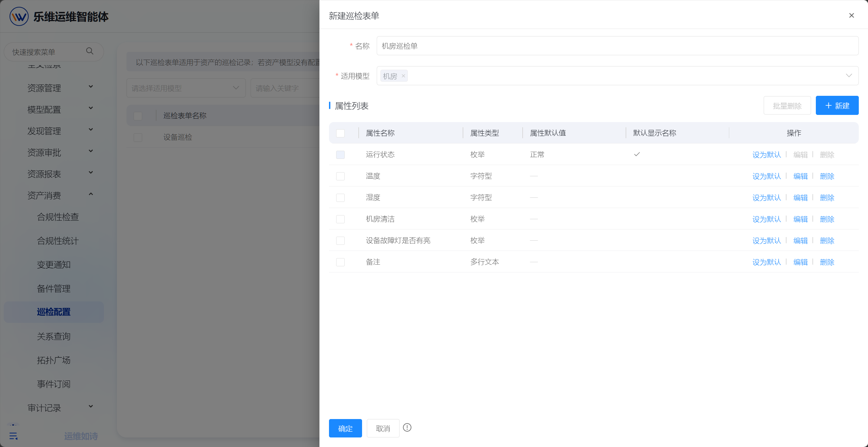Viewport: 868px width, 447px height.
Task: Click 设为默认 for the 运行状态 row
Action: click(x=766, y=155)
